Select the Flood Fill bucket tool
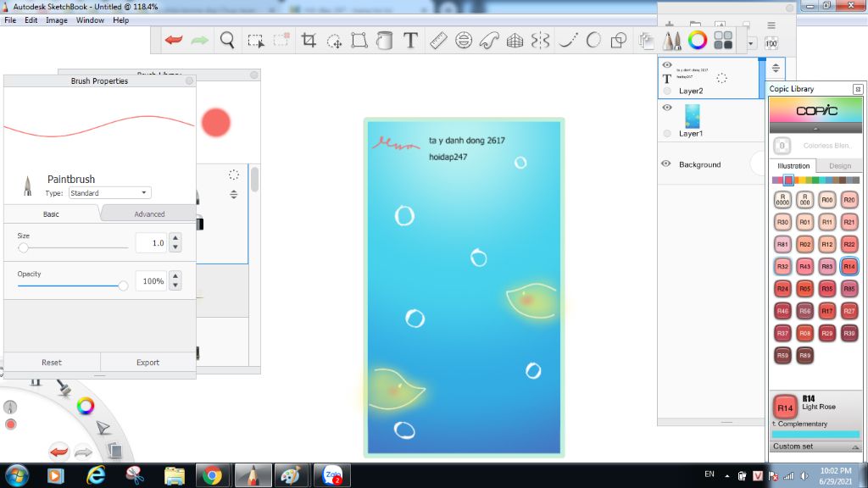868x488 pixels. click(x=384, y=40)
